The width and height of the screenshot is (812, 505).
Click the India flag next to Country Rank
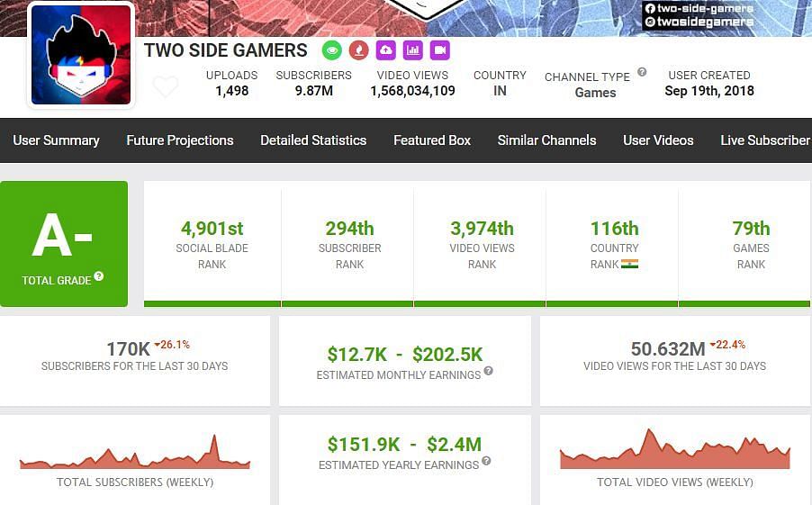click(x=629, y=264)
